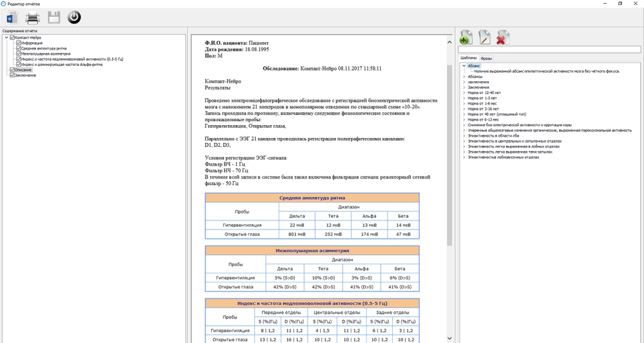Switch to the Фразы tab
This screenshot has width=644, height=343.
click(x=486, y=59)
